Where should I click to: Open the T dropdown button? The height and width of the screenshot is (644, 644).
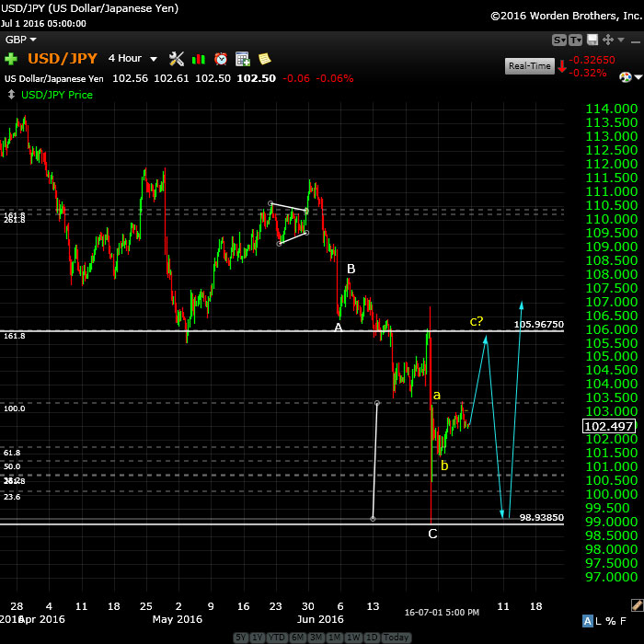575,40
